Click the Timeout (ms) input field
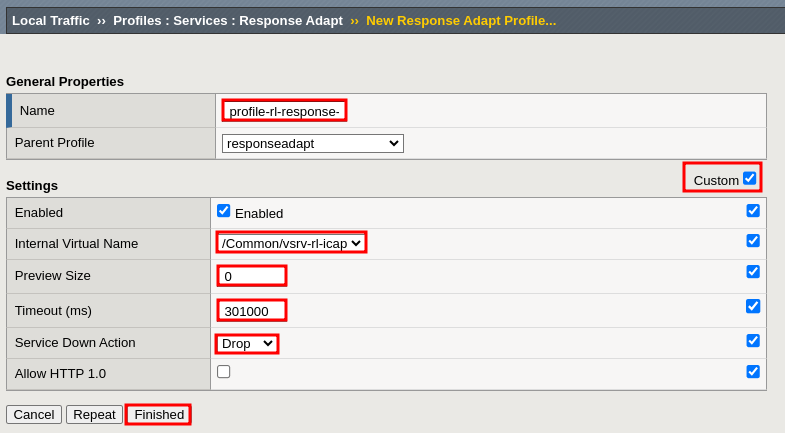 pos(252,311)
